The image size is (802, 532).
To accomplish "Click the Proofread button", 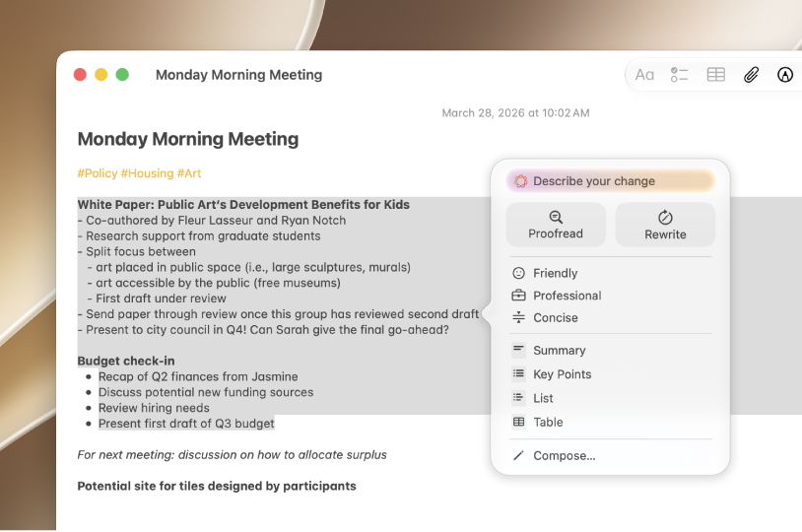I will (x=556, y=225).
